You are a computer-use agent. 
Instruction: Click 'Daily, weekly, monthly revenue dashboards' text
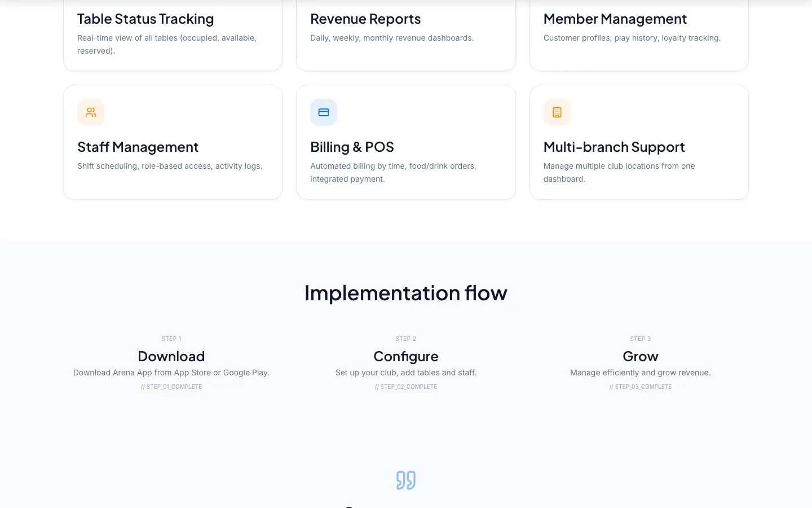coord(392,38)
